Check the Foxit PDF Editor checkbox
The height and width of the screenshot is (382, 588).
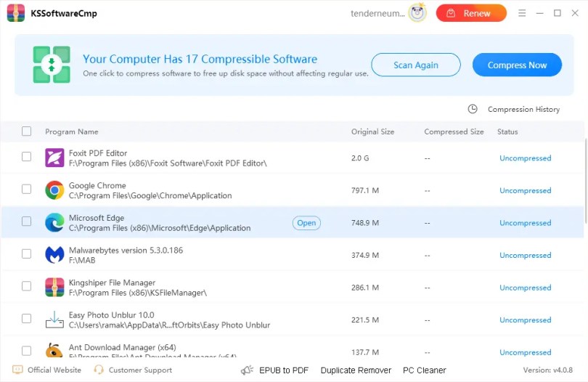coord(26,156)
